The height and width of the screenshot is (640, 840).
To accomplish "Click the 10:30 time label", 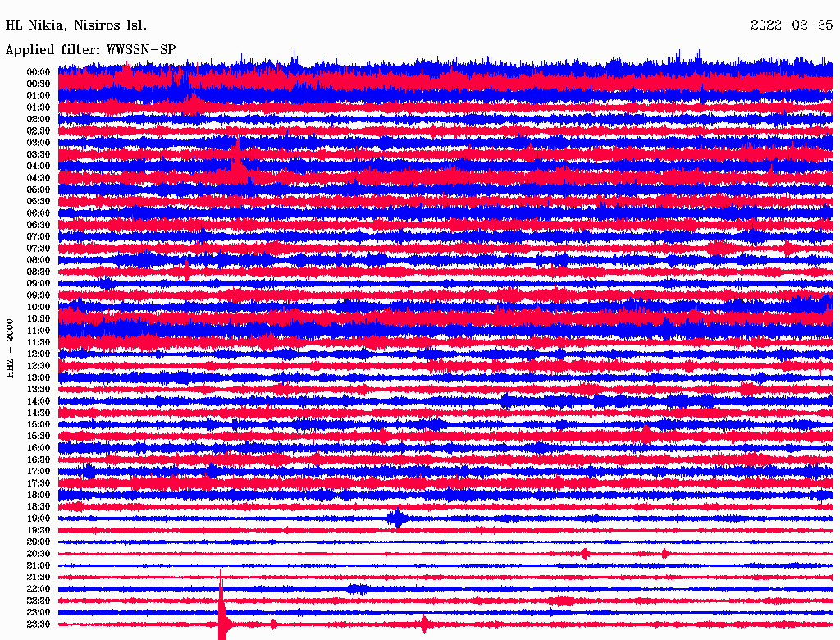I will click(39, 319).
